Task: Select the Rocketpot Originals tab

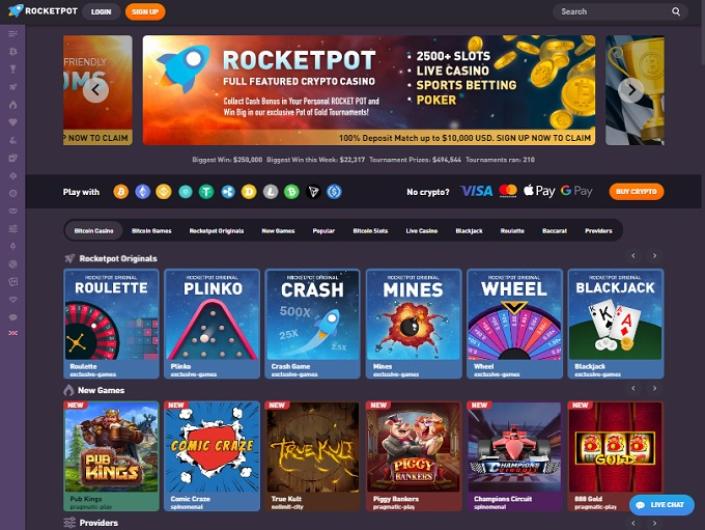Action: pos(216,231)
